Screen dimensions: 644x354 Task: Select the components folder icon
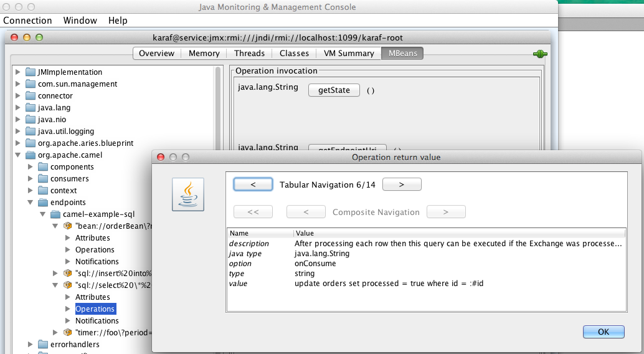click(43, 167)
